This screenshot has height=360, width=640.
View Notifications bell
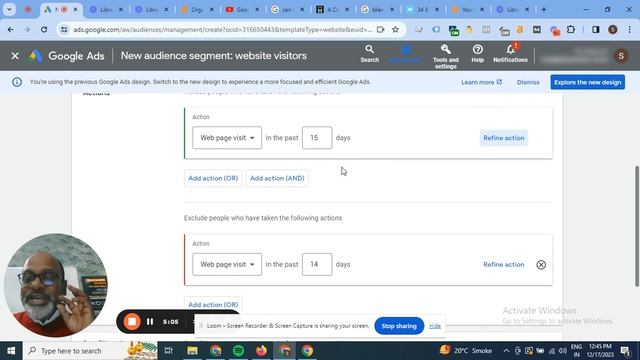coord(510,53)
